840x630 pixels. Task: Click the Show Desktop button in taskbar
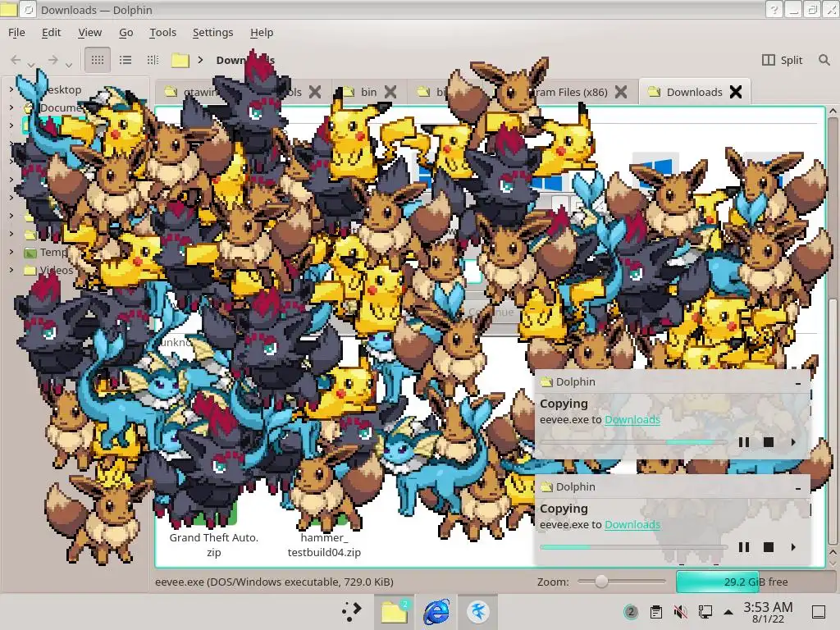[x=819, y=612]
